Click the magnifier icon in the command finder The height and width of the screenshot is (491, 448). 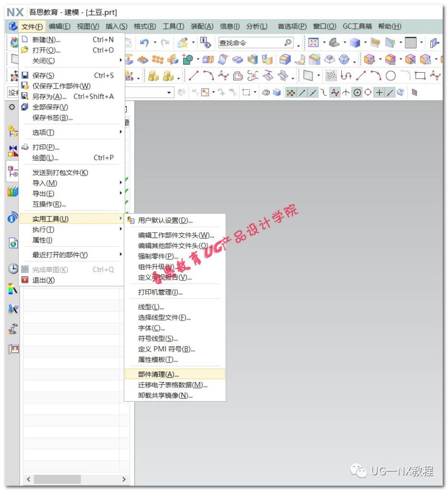click(288, 43)
